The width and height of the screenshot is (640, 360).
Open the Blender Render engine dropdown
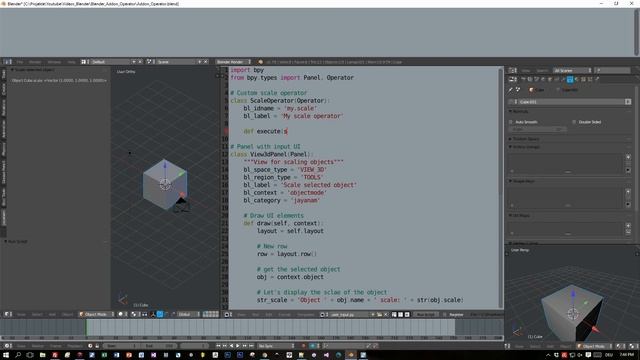[x=233, y=62]
